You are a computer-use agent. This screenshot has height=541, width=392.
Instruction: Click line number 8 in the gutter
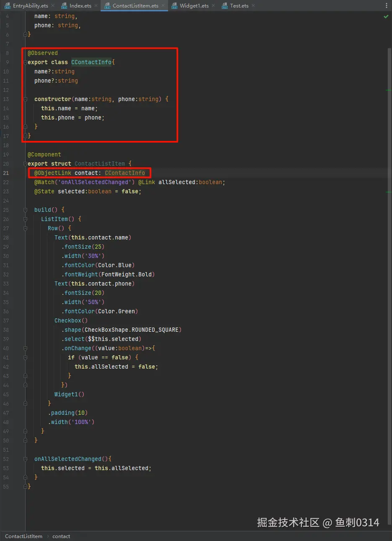[x=7, y=53]
